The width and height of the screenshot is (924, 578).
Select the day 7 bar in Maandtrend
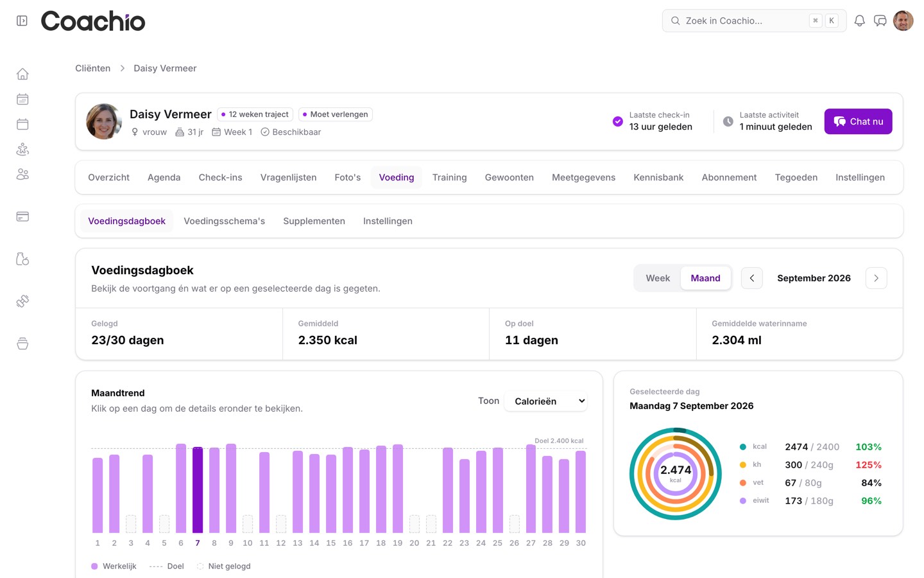click(198, 490)
